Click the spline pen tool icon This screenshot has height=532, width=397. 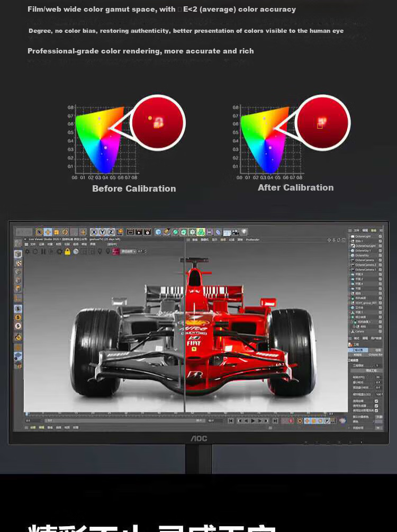pos(166,232)
